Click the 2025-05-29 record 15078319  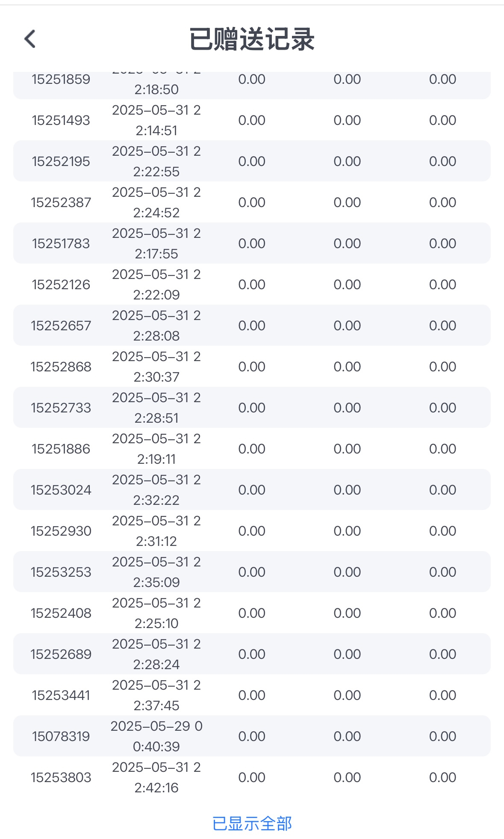[61, 736]
